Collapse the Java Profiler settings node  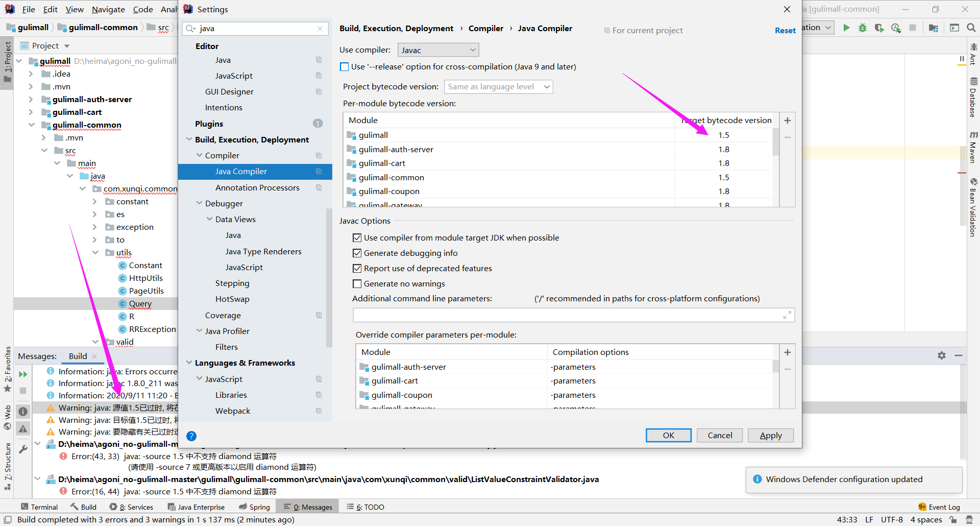click(199, 331)
